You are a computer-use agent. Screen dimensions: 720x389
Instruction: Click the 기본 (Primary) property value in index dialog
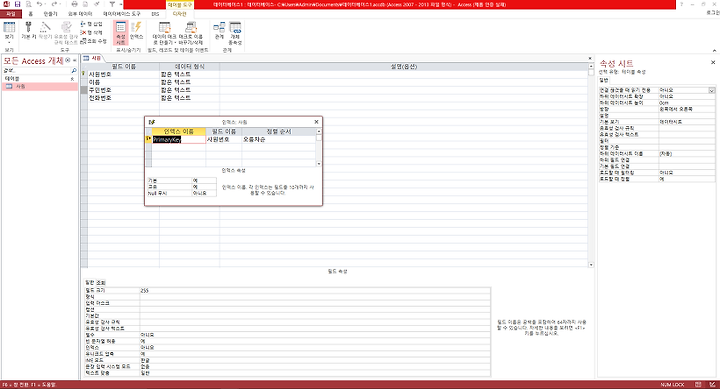click(203, 180)
